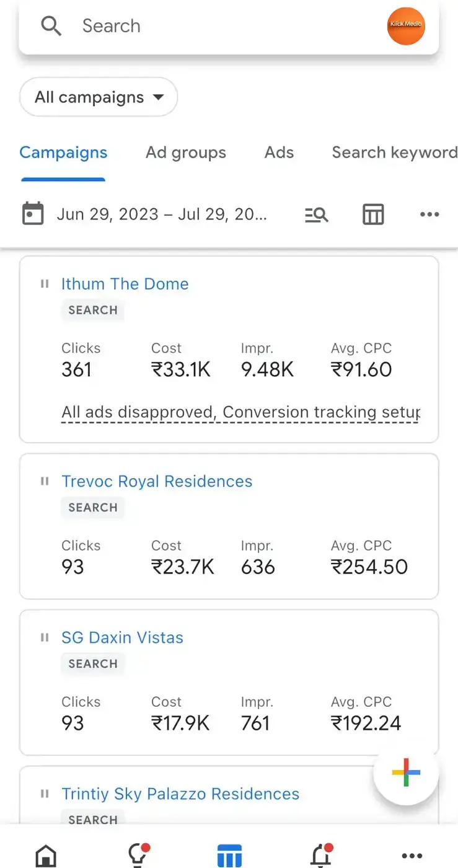Tap the colorful plus create button
Image resolution: width=458 pixels, height=868 pixels.
(406, 773)
